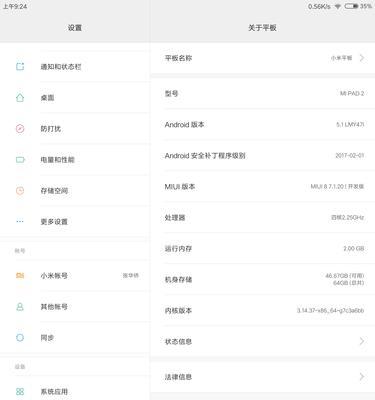Tap the 通知和状态栏 icon in settings
The image size is (375, 400).
20,66
